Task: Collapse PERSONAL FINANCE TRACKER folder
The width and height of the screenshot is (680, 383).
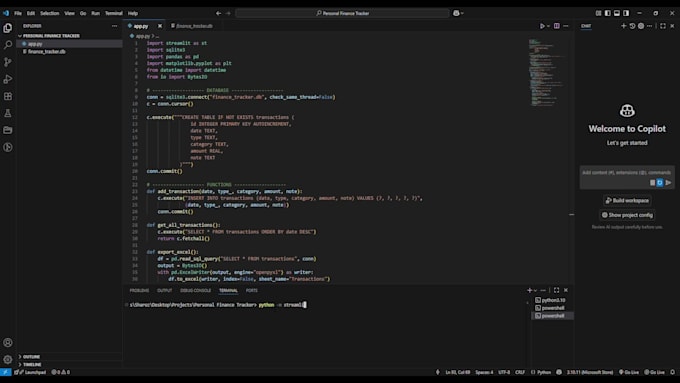Action: 51,36
